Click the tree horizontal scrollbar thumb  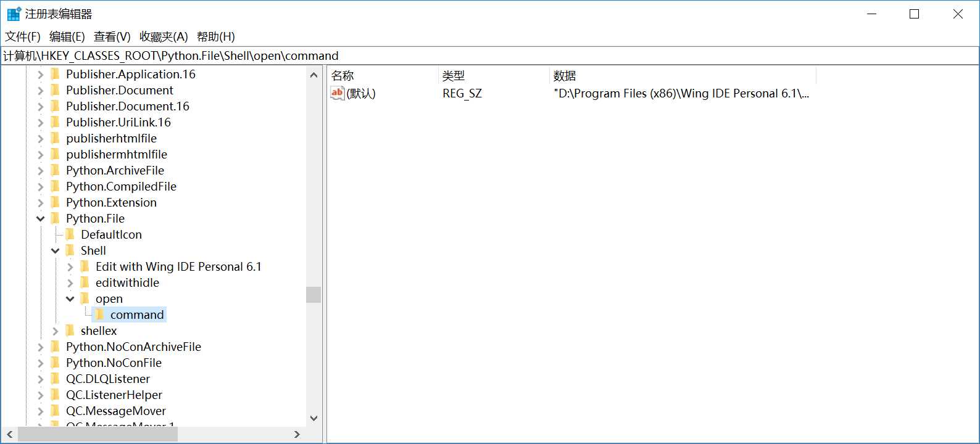point(98,434)
